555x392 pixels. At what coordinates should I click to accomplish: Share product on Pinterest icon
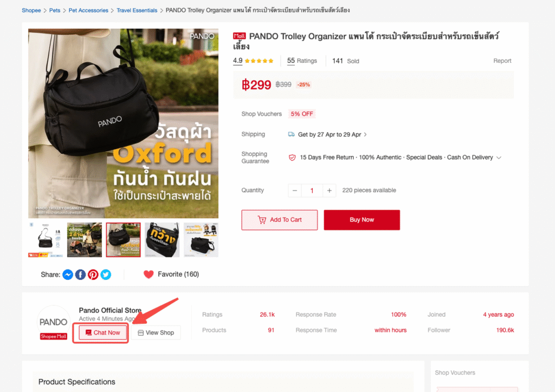pyautogui.click(x=93, y=275)
